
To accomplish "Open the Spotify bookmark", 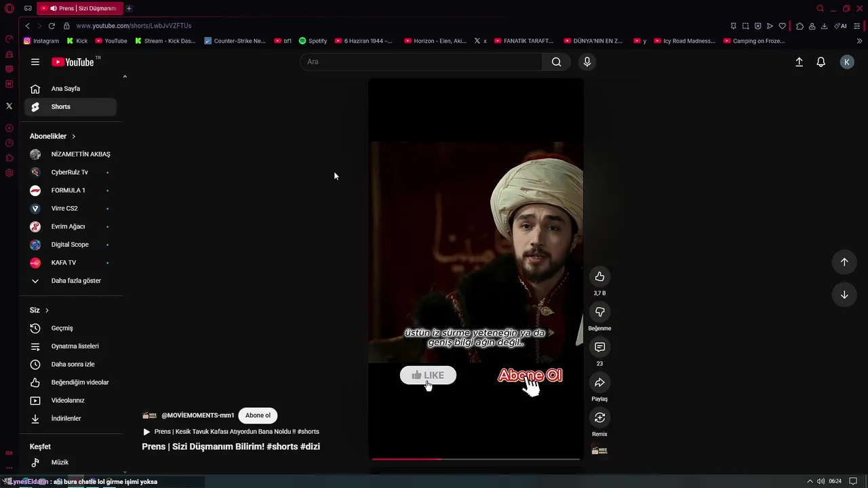I will pyautogui.click(x=313, y=41).
